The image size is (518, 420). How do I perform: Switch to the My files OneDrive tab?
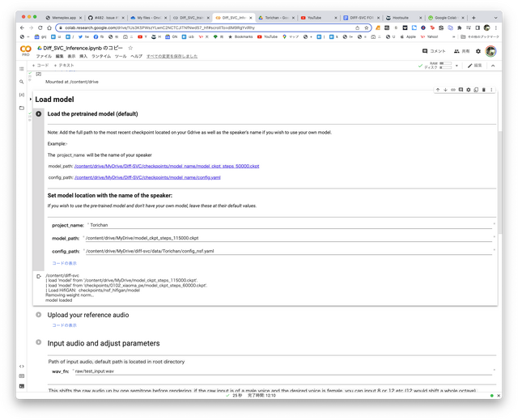(x=148, y=18)
